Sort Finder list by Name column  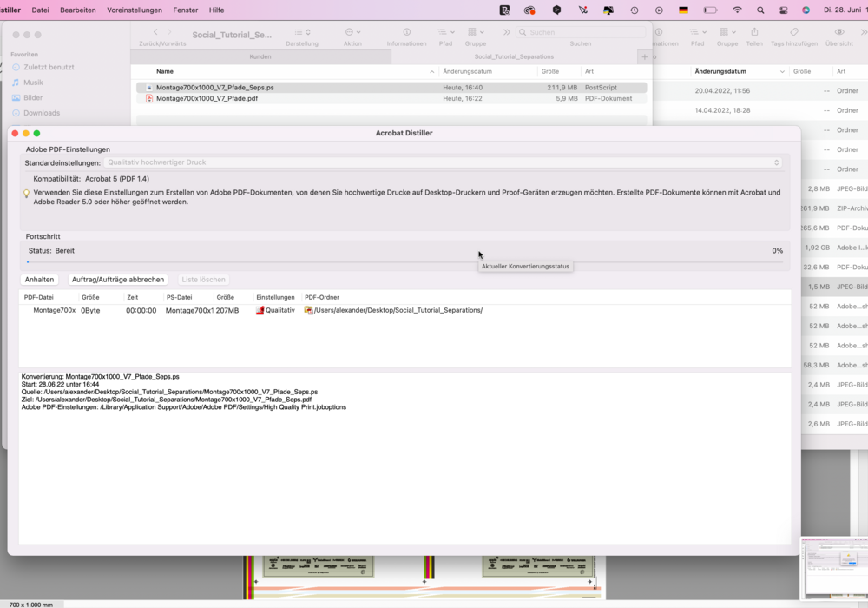(164, 71)
